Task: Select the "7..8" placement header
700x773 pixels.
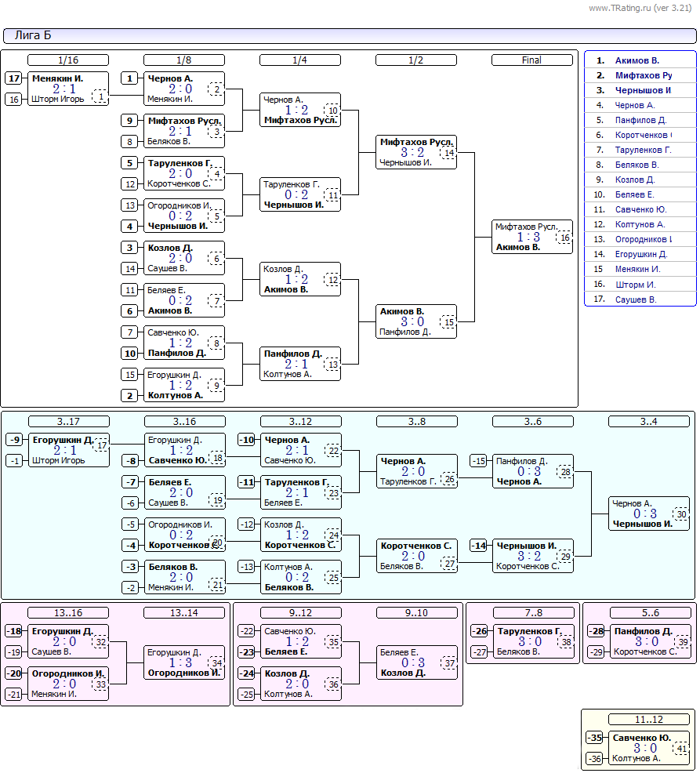Action: (533, 613)
